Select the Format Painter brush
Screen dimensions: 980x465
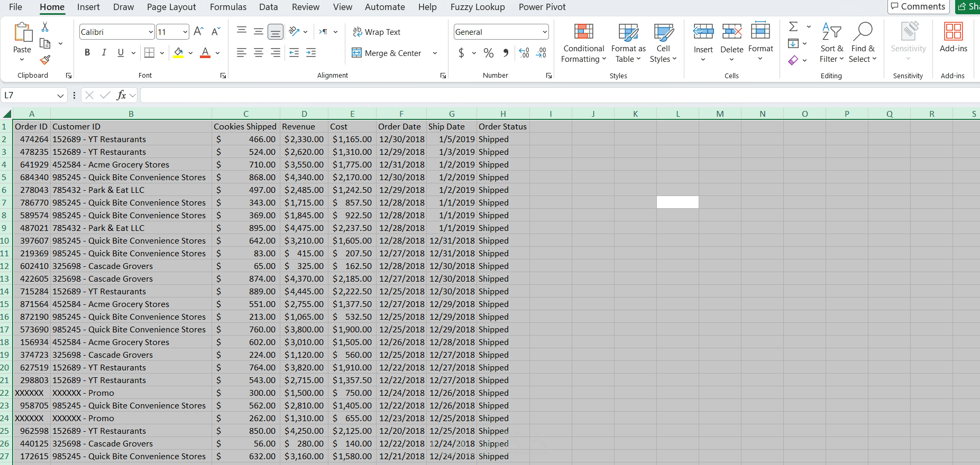(45, 60)
